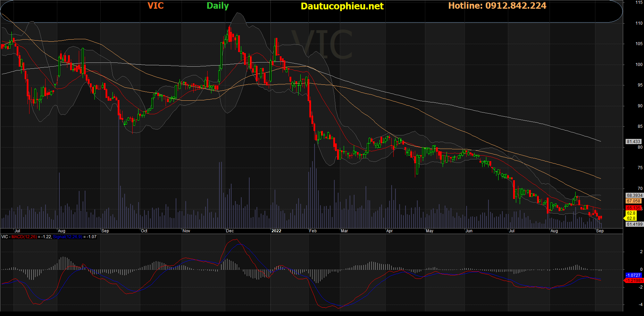This screenshot has width=644, height=316.
Task: Click the large gray VIC watermark
Action: click(x=321, y=45)
